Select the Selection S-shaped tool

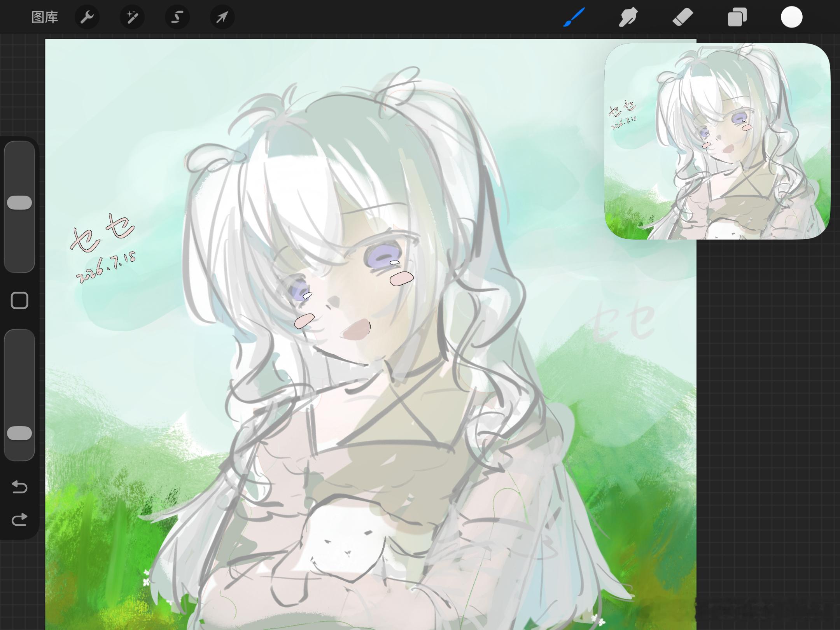coord(177,17)
